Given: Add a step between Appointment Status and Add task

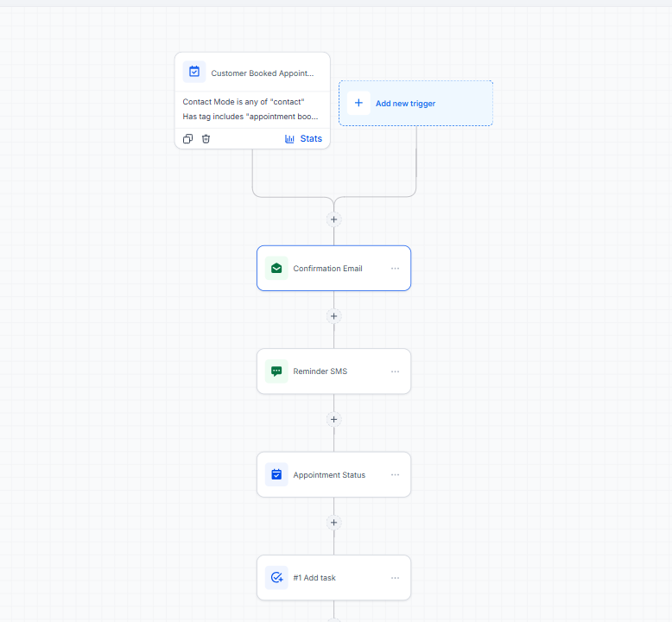Looking at the screenshot, I should pyautogui.click(x=334, y=523).
